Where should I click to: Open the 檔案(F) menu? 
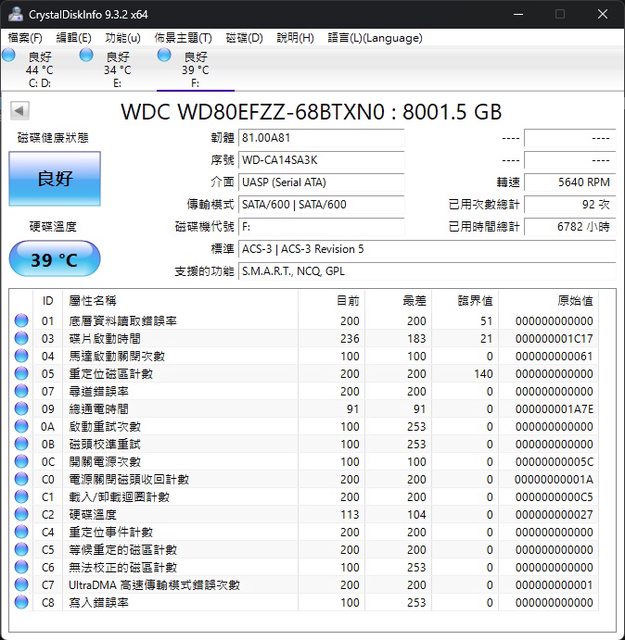25,38
